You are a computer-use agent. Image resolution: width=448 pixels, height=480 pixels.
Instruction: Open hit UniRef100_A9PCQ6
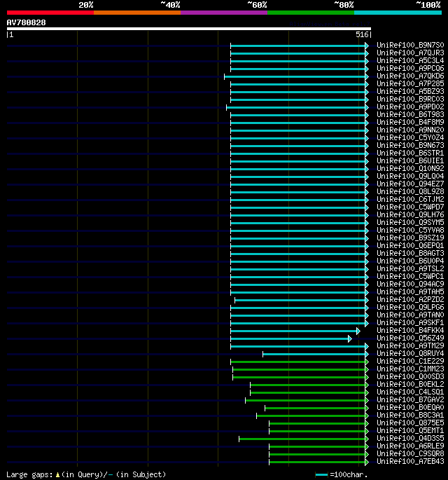[x=410, y=68]
